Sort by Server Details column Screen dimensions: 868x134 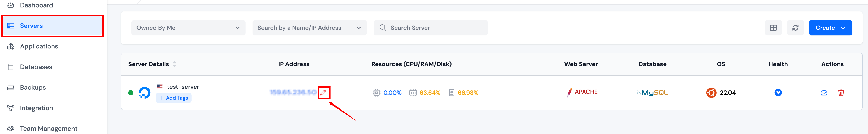[174, 64]
